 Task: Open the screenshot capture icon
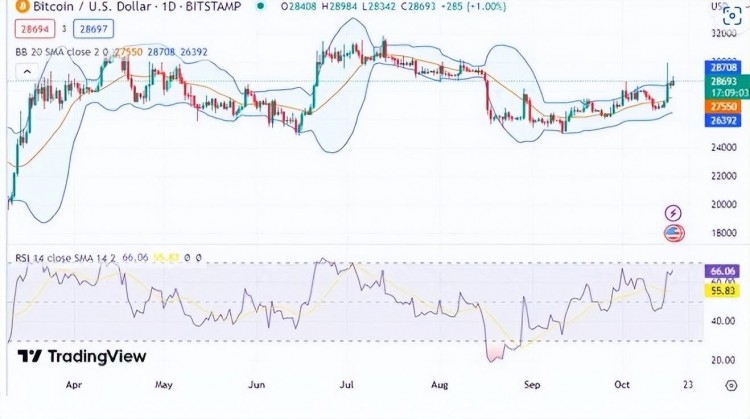click(x=732, y=16)
